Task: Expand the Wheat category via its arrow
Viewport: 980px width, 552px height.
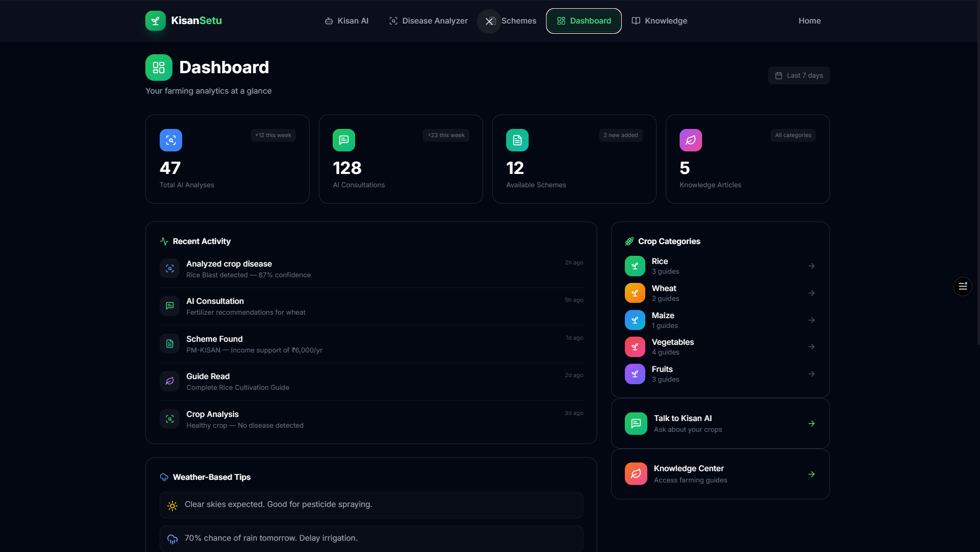Action: (x=812, y=293)
